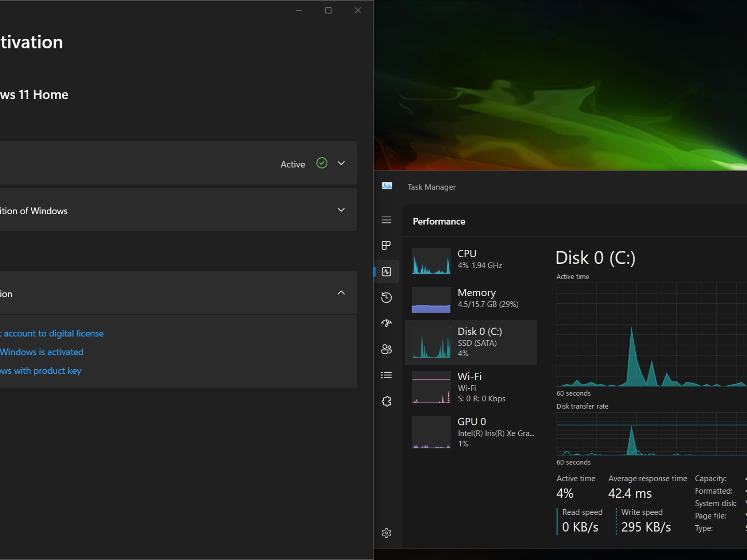Select the GPU 0 performance item

tap(471, 432)
